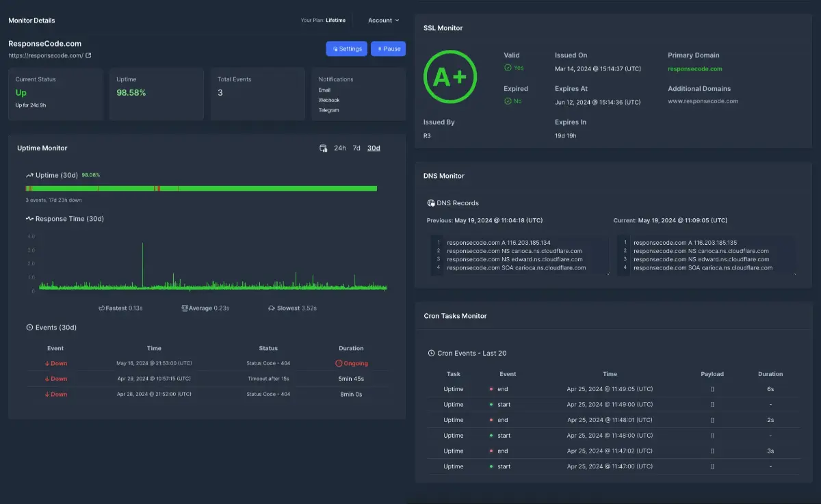Click inside the Current DNS records box

click(706, 255)
